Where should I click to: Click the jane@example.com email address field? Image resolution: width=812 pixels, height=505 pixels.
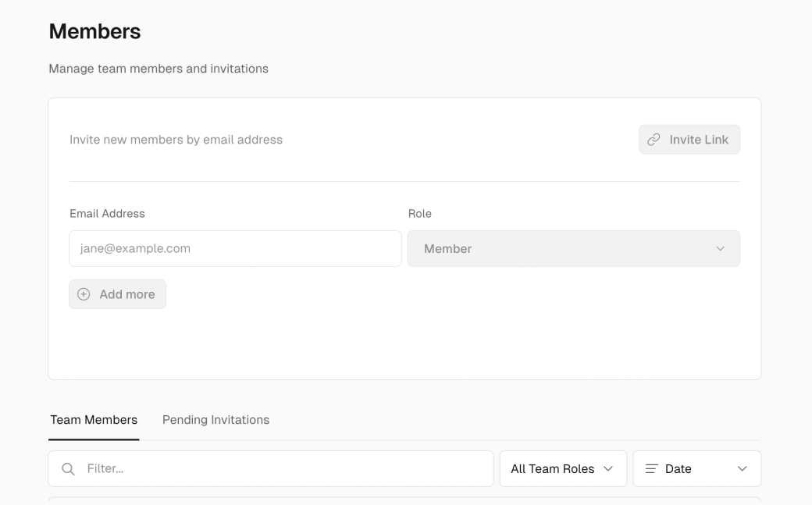[234, 248]
